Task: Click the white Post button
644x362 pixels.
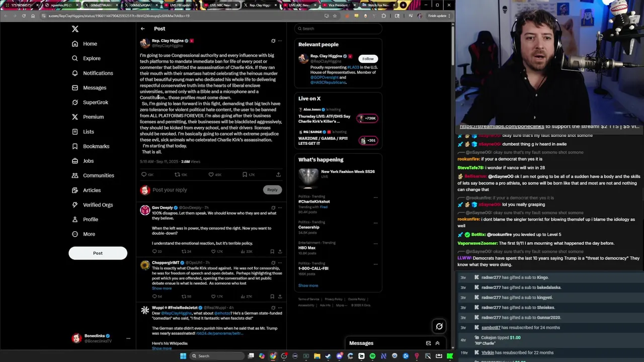Action: click(98, 253)
